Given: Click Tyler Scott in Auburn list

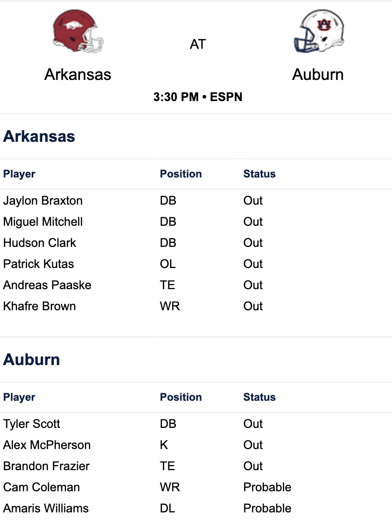Looking at the screenshot, I should pos(32,424).
